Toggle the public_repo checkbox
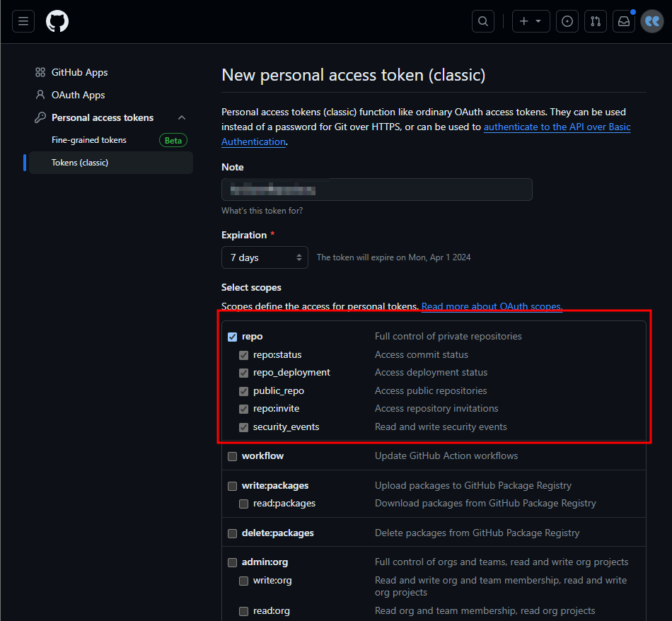This screenshot has height=621, width=672. tap(243, 391)
